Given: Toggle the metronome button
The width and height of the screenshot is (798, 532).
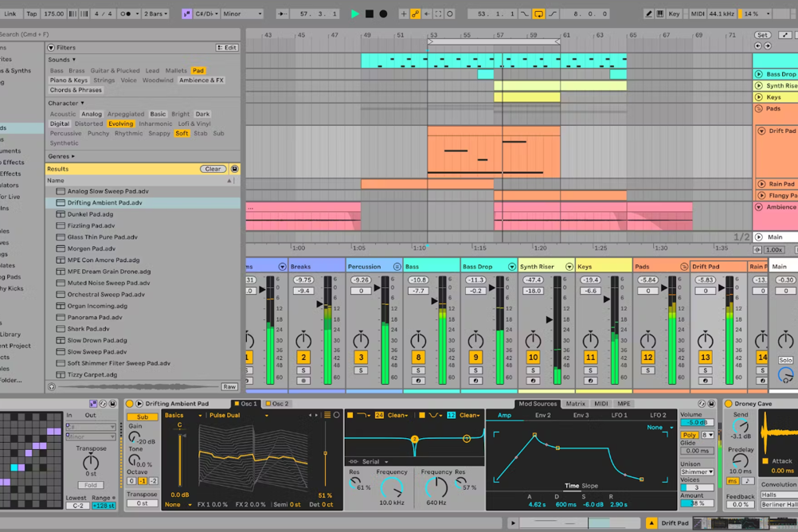Looking at the screenshot, I should click(126, 14).
